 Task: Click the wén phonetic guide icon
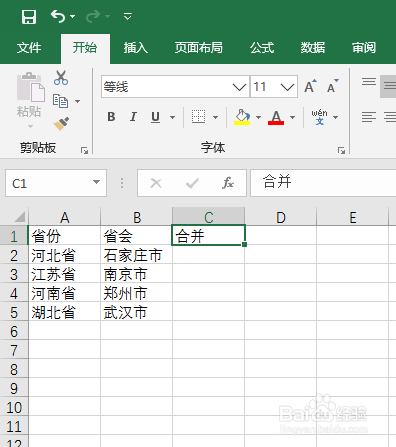pyautogui.click(x=319, y=117)
